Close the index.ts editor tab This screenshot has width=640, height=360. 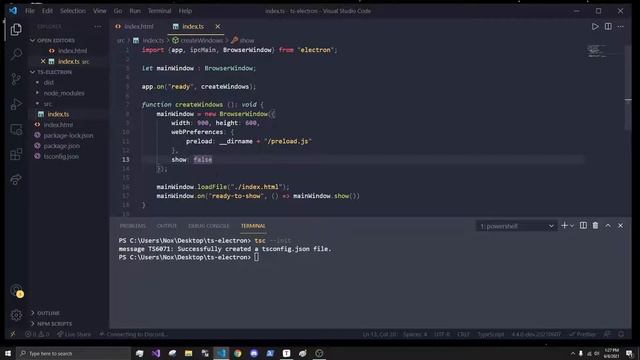[x=218, y=27]
